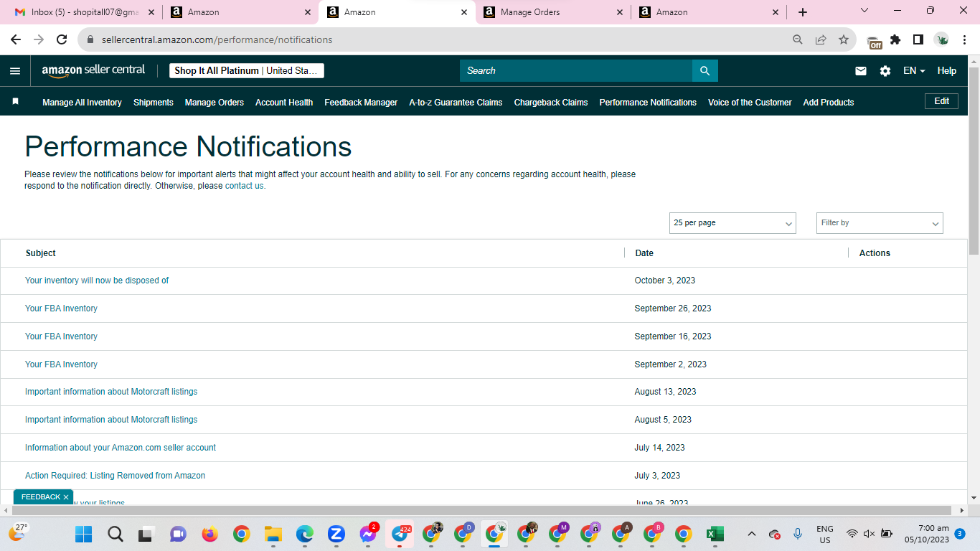Open A-to-z Guarantee Claims
The height and width of the screenshot is (551, 980).
(456, 103)
